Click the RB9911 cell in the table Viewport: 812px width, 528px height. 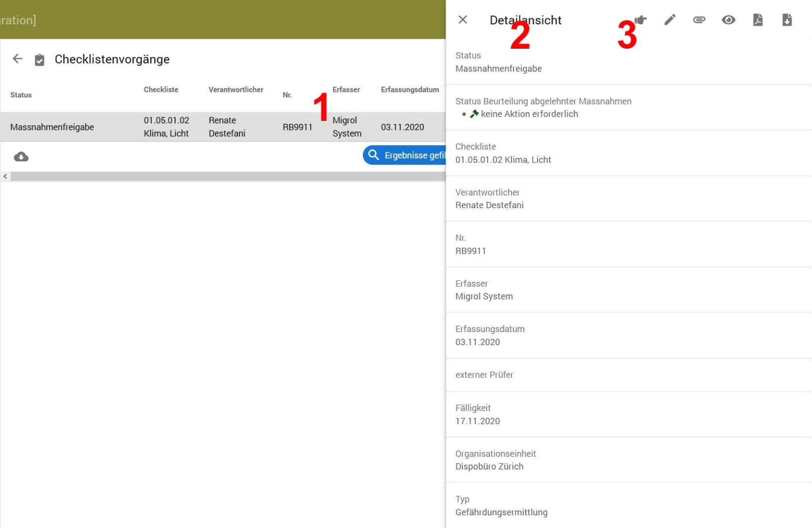297,127
